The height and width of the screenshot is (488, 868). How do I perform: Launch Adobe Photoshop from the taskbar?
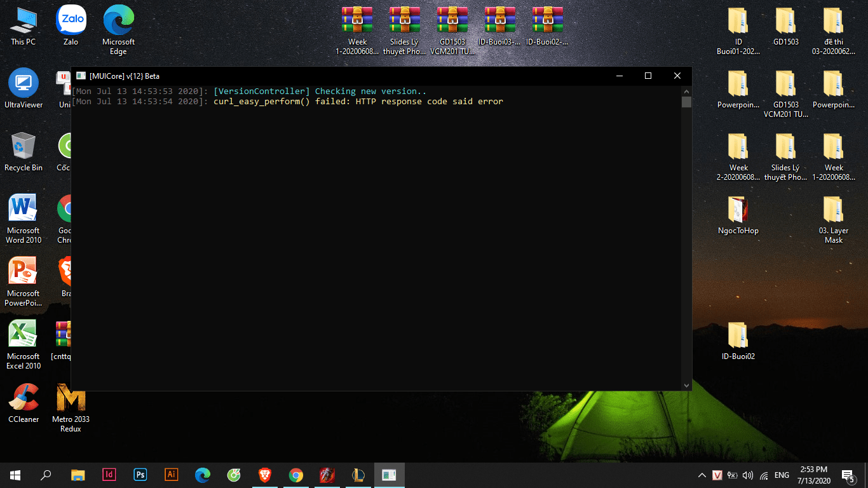coord(140,475)
